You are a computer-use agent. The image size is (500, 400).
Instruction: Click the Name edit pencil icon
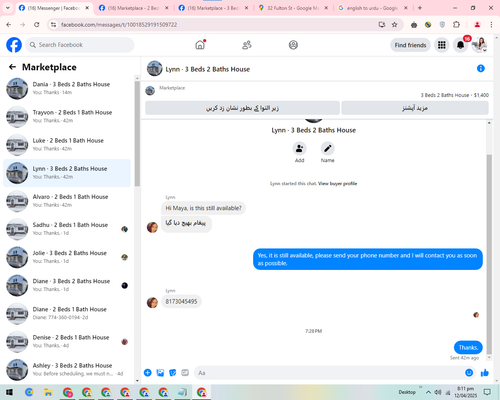coord(328,148)
